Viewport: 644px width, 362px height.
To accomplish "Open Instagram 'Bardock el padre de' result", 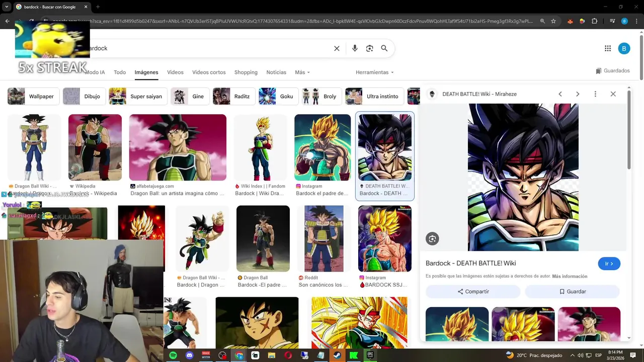I will click(323, 147).
